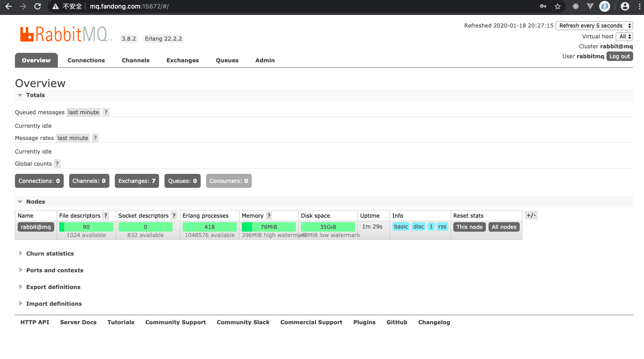Open the Server Docs link
Viewport: 644px width, 359px height.
78,322
